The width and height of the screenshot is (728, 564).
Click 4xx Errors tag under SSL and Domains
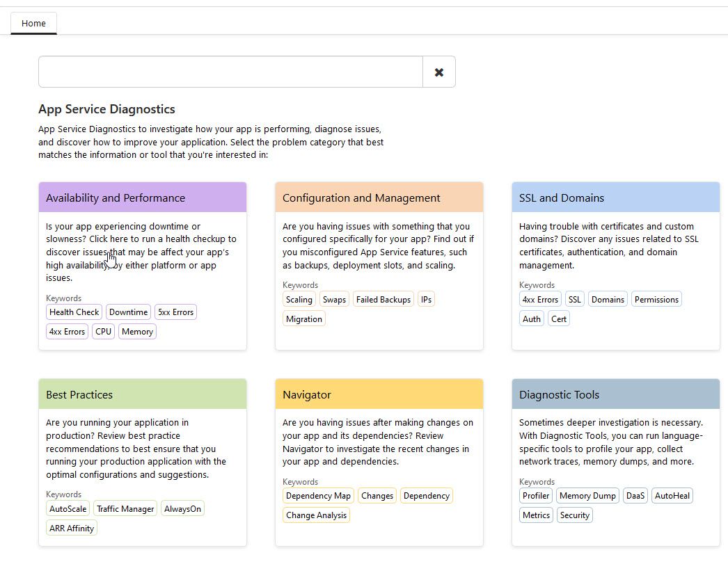(x=540, y=300)
